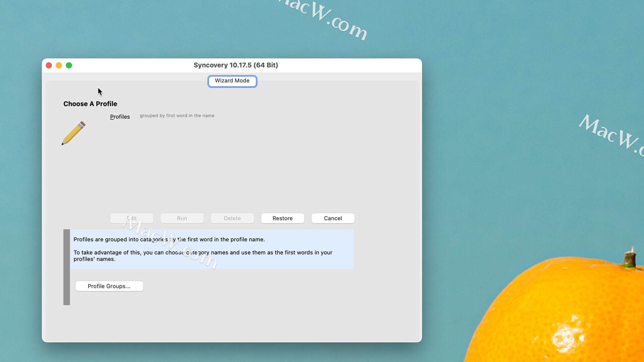Viewport: 644px width, 362px height.
Task: Click 'grouped by first word in the name' text
Action: pos(177,116)
